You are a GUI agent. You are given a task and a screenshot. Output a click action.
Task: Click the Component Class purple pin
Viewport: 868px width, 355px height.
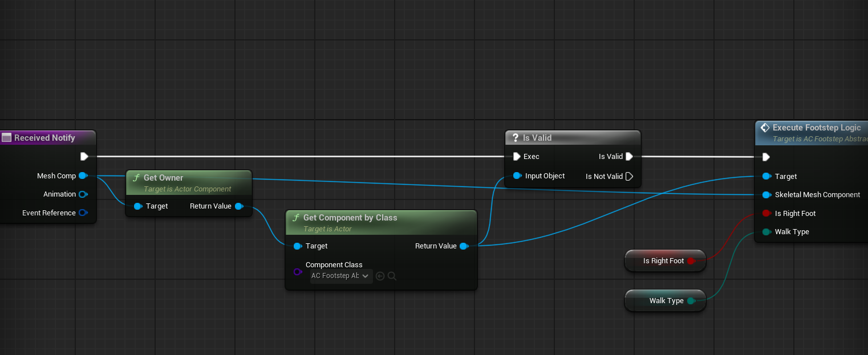[x=297, y=272]
